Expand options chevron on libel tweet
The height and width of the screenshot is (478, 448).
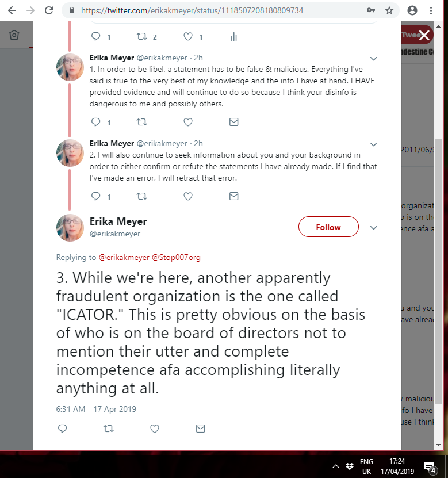click(x=374, y=59)
